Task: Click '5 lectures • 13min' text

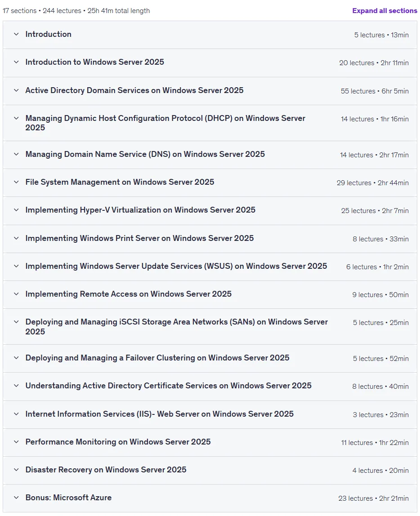Action: (381, 35)
